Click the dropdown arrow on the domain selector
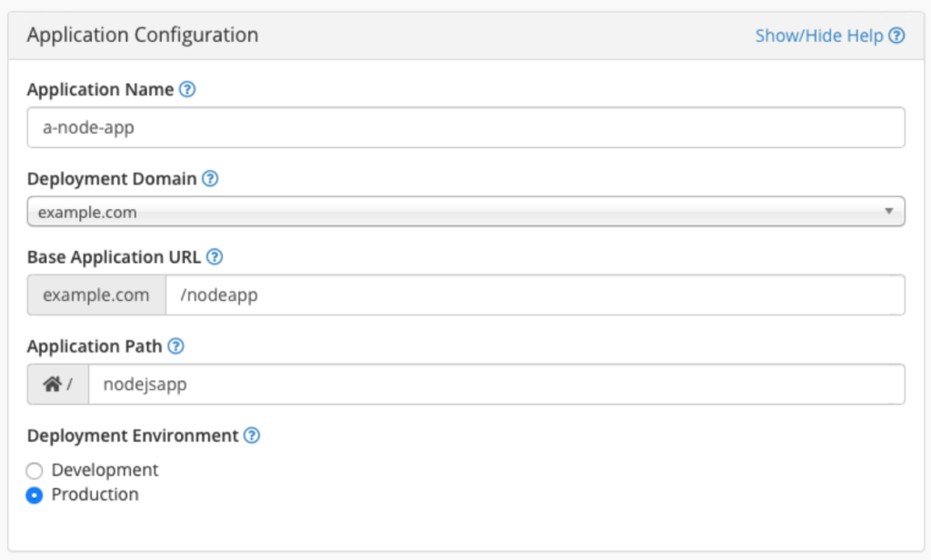Image resolution: width=931 pixels, height=560 pixels. pos(888,209)
